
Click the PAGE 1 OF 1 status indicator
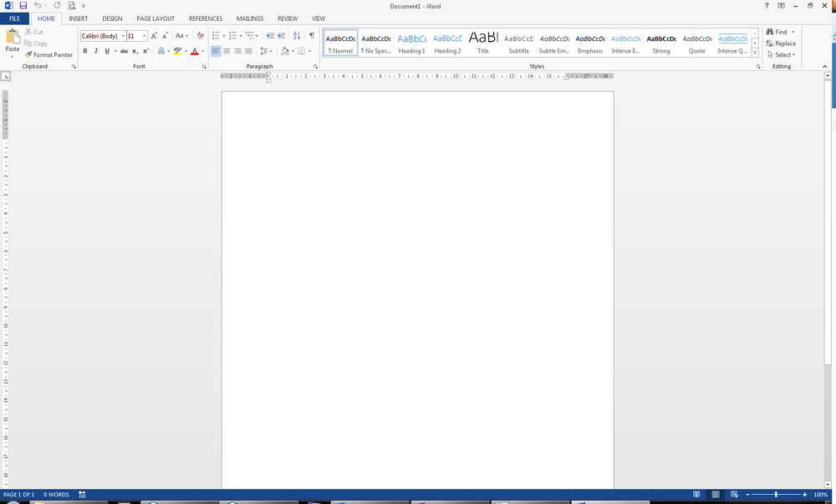coord(18,495)
